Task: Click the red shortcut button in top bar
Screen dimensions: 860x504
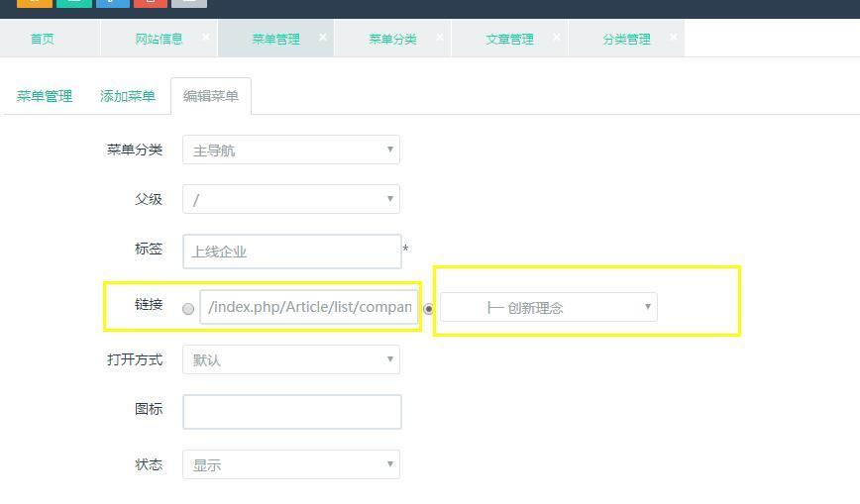Action: click(151, 3)
